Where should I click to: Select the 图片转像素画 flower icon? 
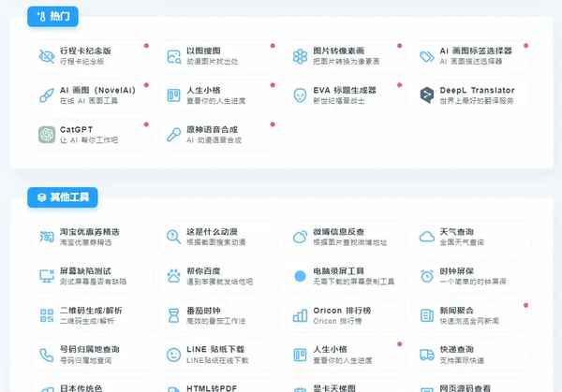(x=300, y=56)
